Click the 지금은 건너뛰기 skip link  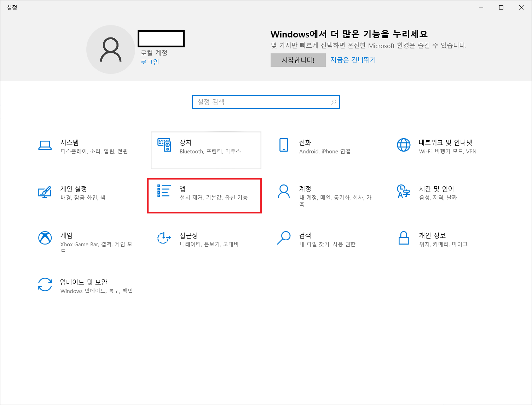pyautogui.click(x=353, y=60)
